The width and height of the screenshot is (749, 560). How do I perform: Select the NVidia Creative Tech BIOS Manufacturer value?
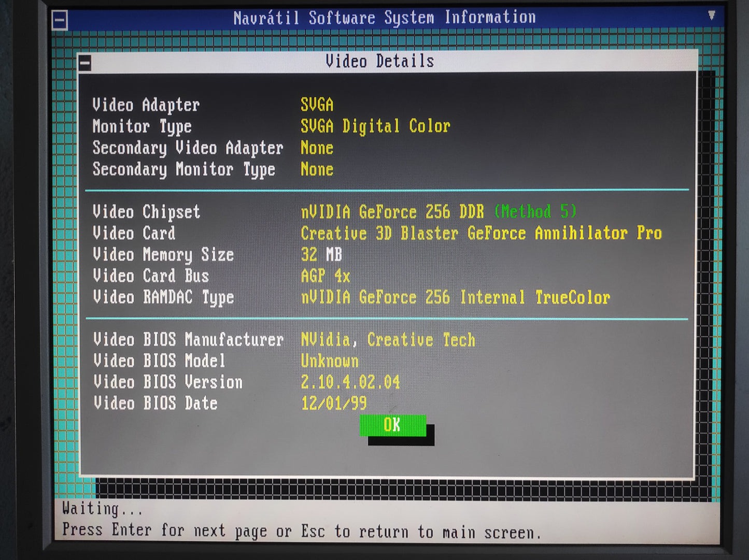tap(388, 339)
